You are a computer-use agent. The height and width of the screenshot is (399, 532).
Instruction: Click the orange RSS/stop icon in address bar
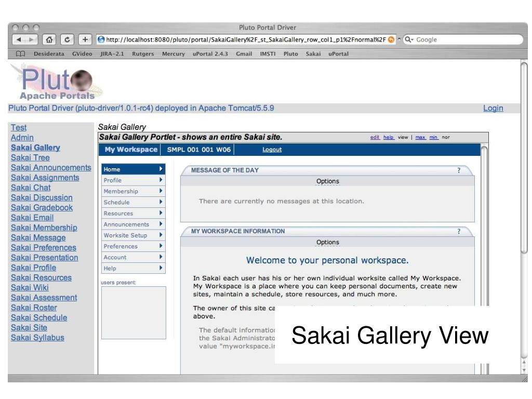tap(391, 39)
